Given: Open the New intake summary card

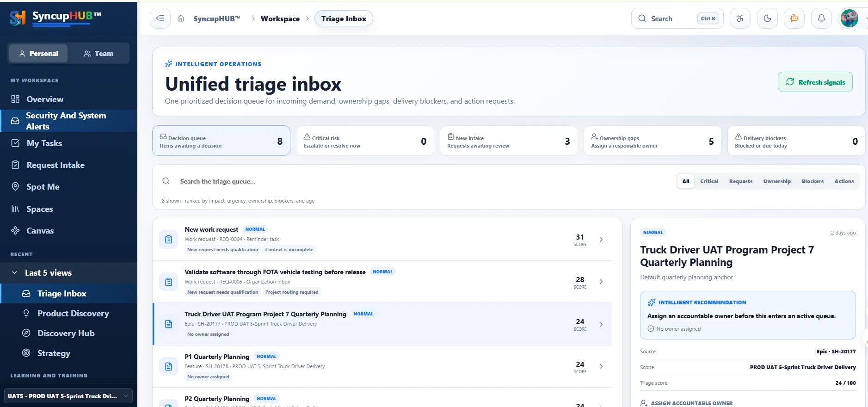Looking at the screenshot, I should click(509, 141).
